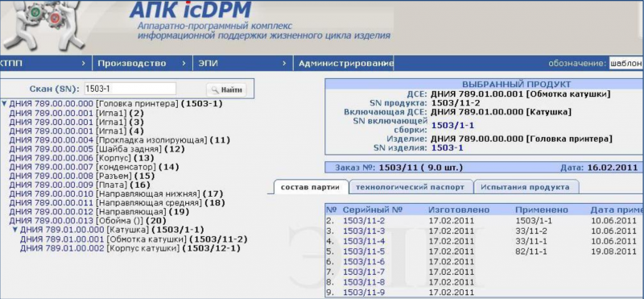Click the обозначение field with шаблон
This screenshot has width=644, height=299.
(x=626, y=64)
